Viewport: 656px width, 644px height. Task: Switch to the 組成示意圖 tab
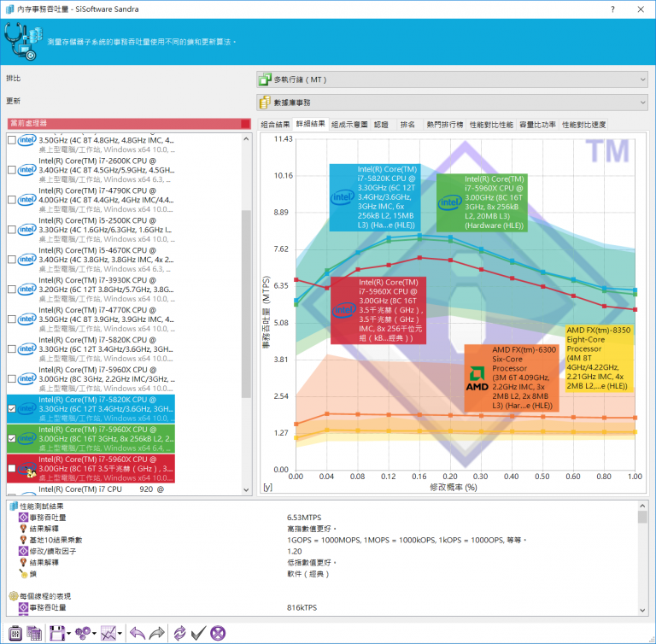349,125
